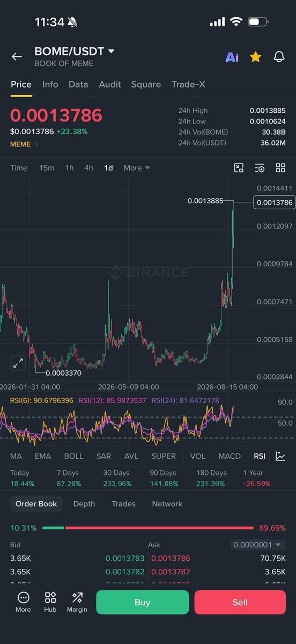Toggle the BOLL indicator
The image size is (296, 644).
pos(73,456)
